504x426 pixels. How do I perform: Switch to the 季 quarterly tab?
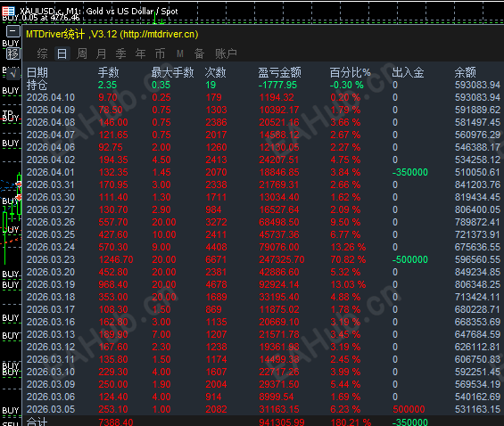(120, 53)
